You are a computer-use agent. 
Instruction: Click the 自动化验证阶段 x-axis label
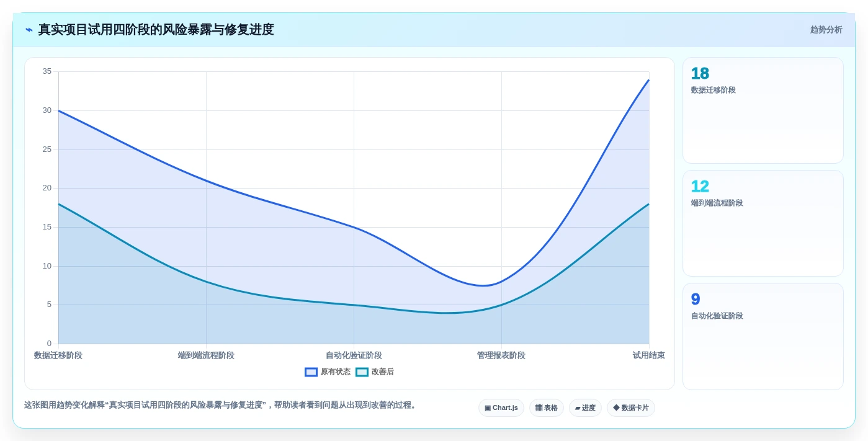point(354,355)
